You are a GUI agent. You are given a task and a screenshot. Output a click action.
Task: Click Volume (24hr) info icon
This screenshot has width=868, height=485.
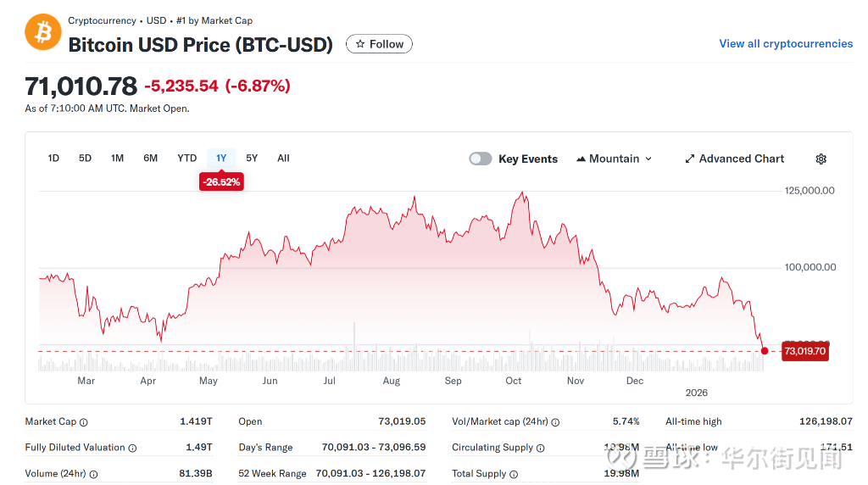(94, 475)
